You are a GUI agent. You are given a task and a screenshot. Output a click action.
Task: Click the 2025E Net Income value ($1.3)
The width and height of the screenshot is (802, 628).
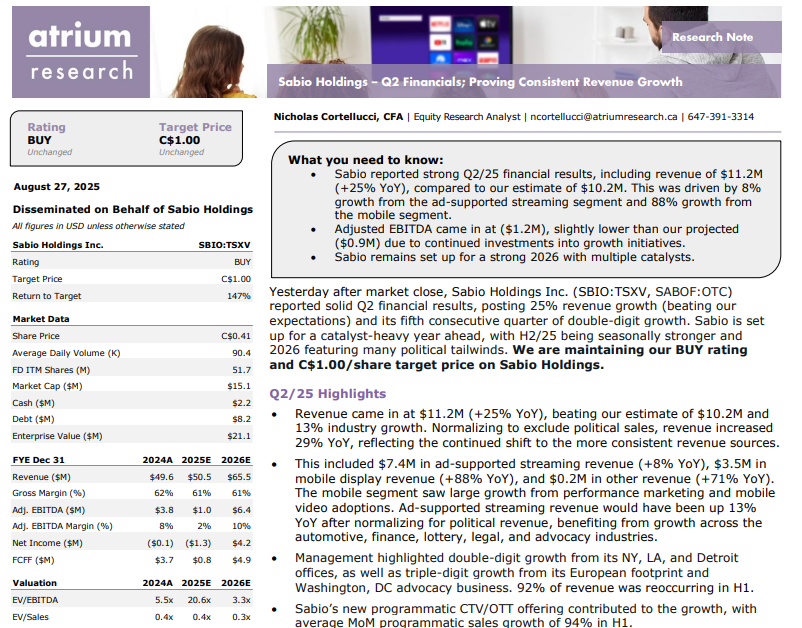198,543
